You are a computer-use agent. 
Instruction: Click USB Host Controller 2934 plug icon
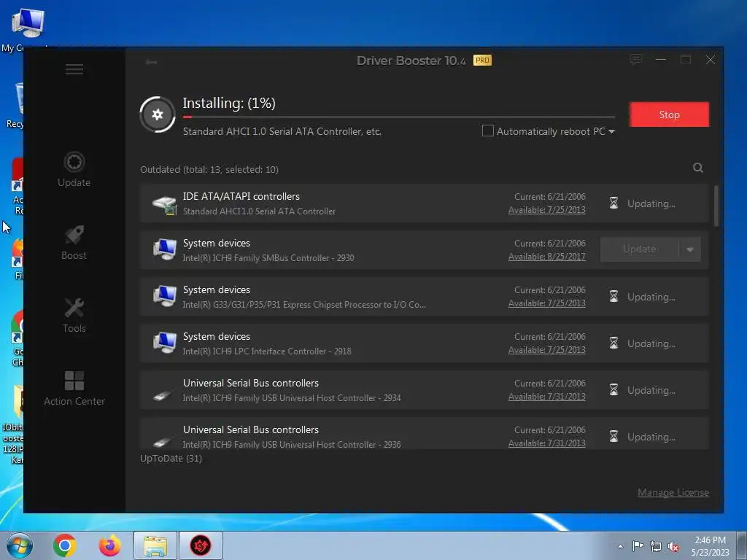(x=163, y=395)
